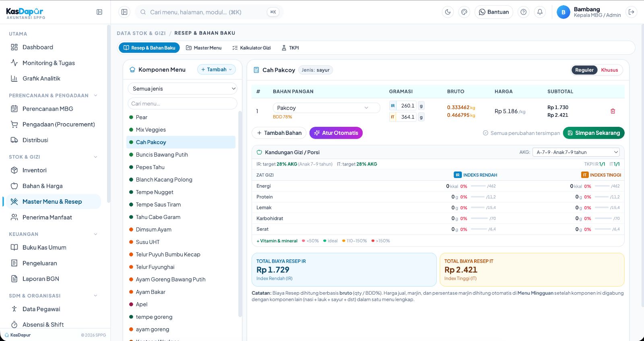Open Bantuan WhatsApp help button
Screen dimensions: 644x341
[494, 12]
